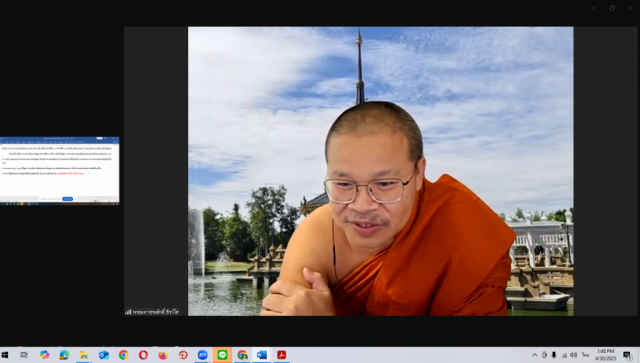This screenshot has height=363, width=640.
Task: Click the microphone icon in the system tray
Action: pyautogui.click(x=554, y=355)
